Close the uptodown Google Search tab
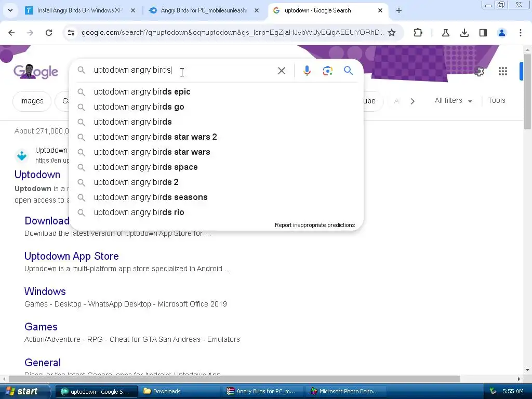 pyautogui.click(x=380, y=10)
